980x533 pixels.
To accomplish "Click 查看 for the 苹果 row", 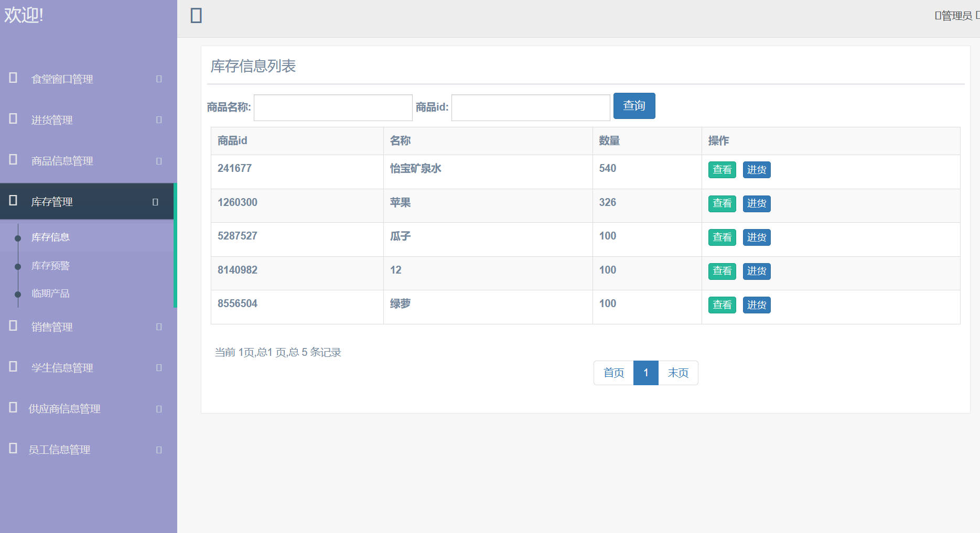I will coord(722,203).
